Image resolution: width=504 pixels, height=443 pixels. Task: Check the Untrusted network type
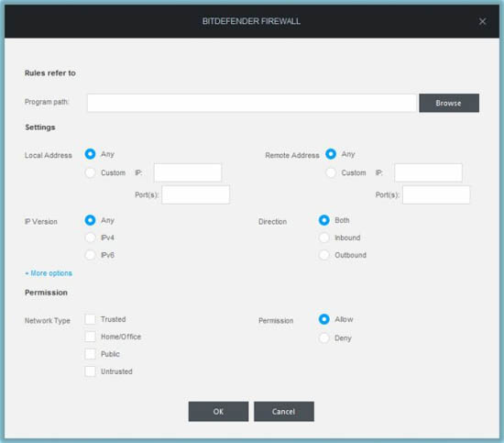(90, 371)
